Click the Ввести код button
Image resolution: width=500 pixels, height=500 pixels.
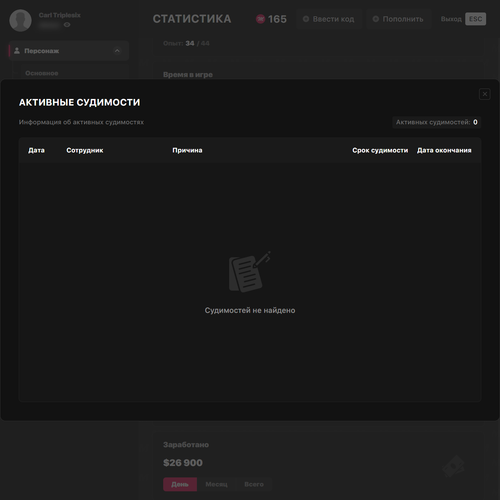[329, 19]
